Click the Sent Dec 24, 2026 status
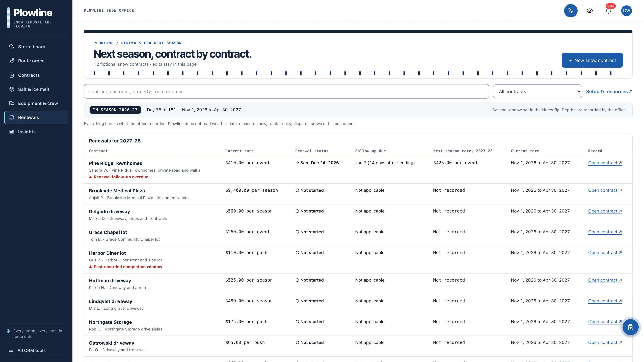This screenshot has width=644, height=362. (x=317, y=163)
